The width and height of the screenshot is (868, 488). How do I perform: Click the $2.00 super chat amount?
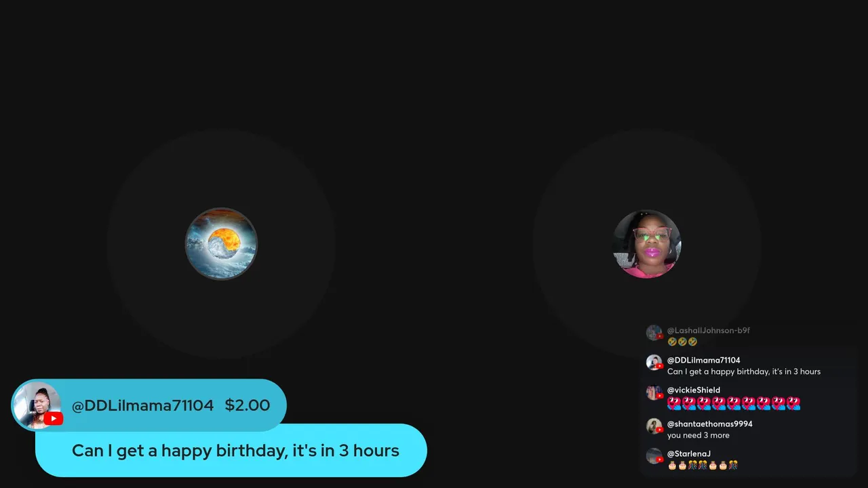pyautogui.click(x=248, y=405)
